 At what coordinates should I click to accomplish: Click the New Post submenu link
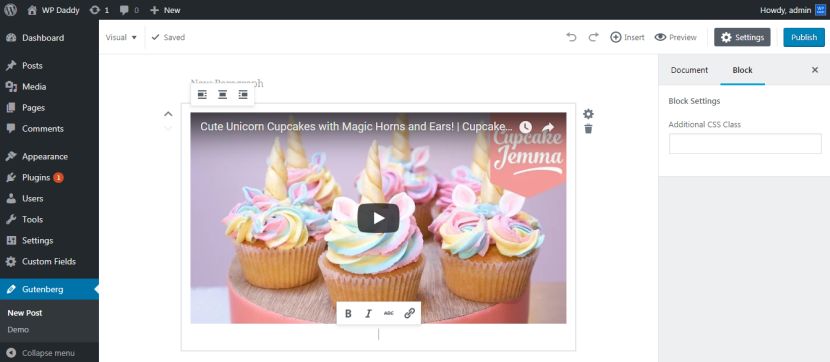[x=25, y=313]
